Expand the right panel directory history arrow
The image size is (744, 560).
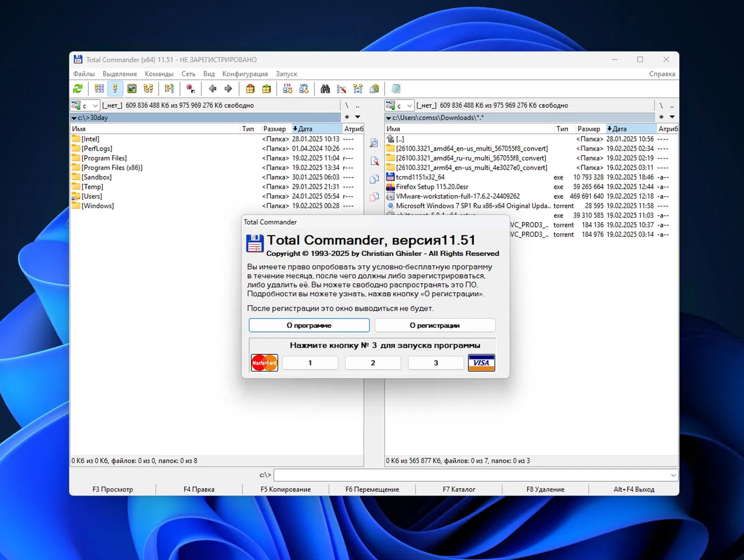click(x=672, y=117)
